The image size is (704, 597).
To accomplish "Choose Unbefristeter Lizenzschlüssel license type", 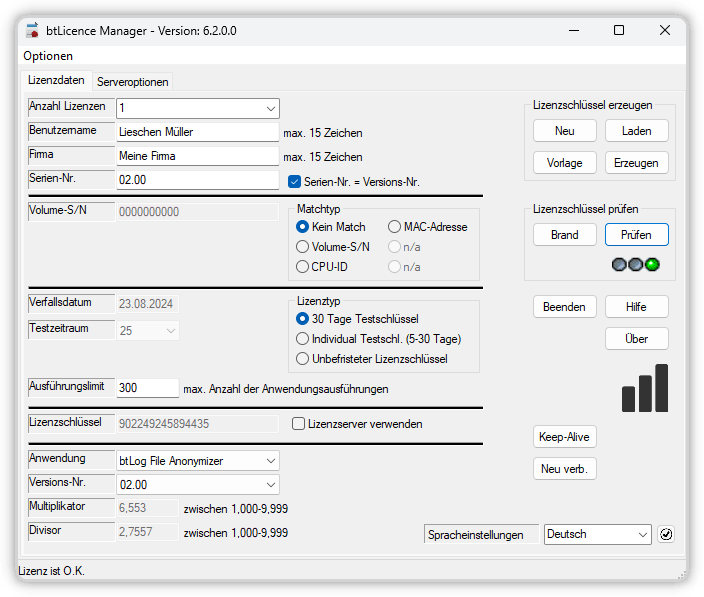I will (303, 358).
